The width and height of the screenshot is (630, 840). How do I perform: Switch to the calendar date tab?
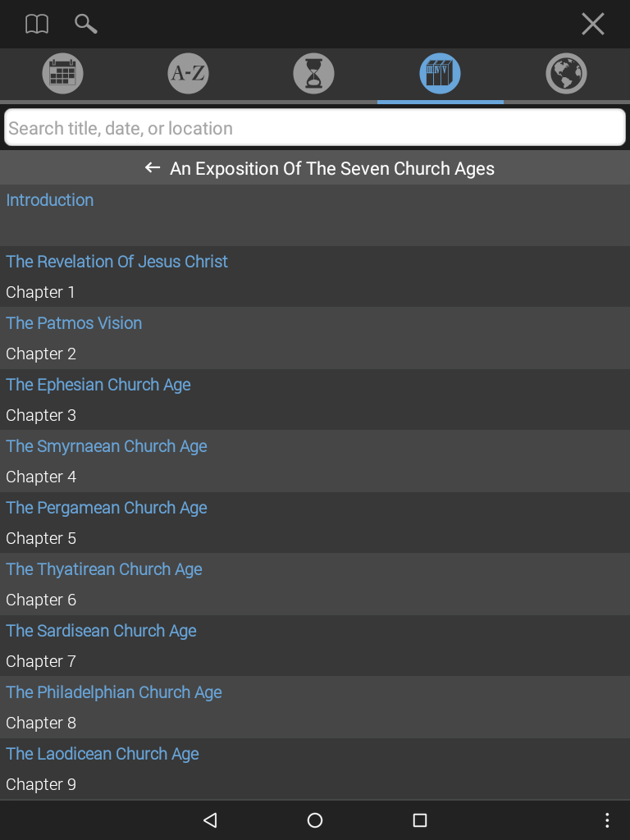62,73
